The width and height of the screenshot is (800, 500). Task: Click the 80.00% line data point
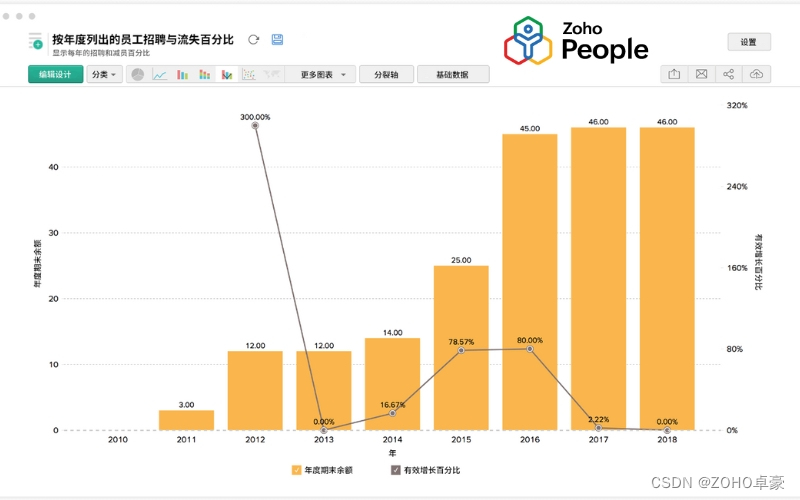(x=530, y=349)
